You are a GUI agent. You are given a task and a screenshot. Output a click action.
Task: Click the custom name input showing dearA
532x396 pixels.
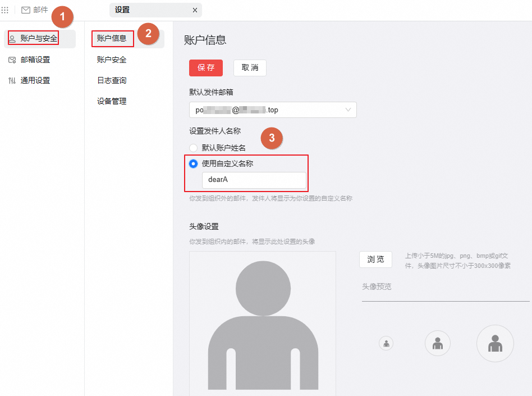254,180
